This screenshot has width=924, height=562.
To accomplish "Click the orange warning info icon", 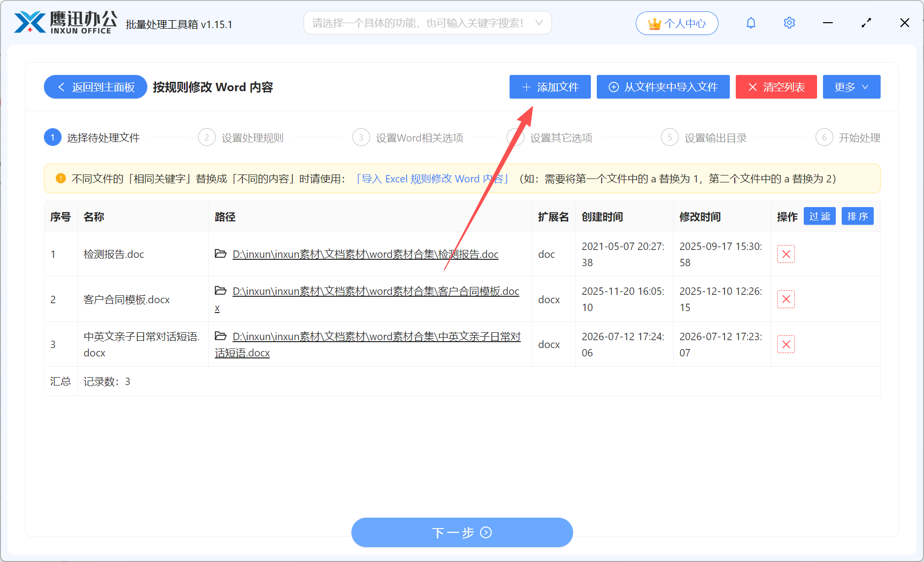I will point(61,178).
